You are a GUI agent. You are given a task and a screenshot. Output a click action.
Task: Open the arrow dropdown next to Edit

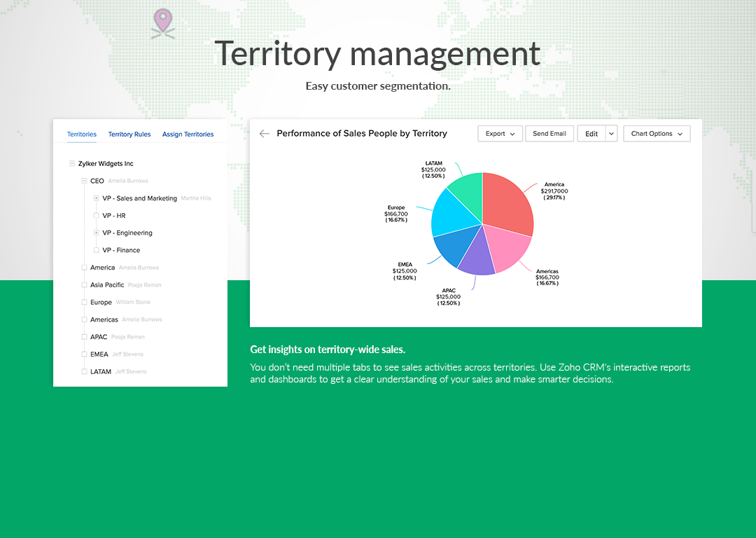(611, 134)
